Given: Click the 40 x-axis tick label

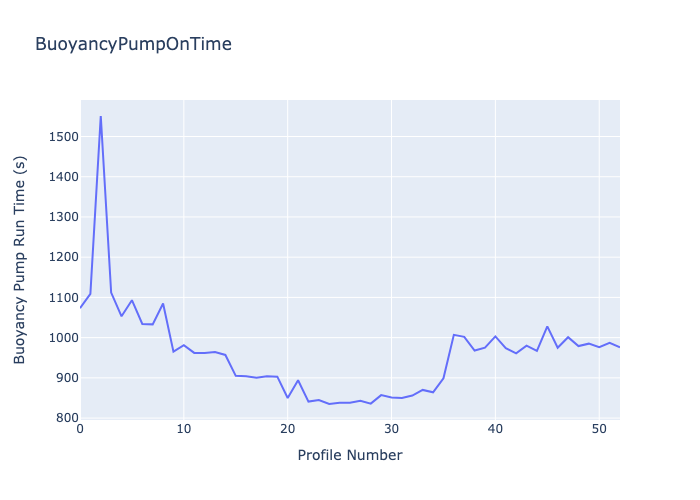Looking at the screenshot, I should point(496,429).
